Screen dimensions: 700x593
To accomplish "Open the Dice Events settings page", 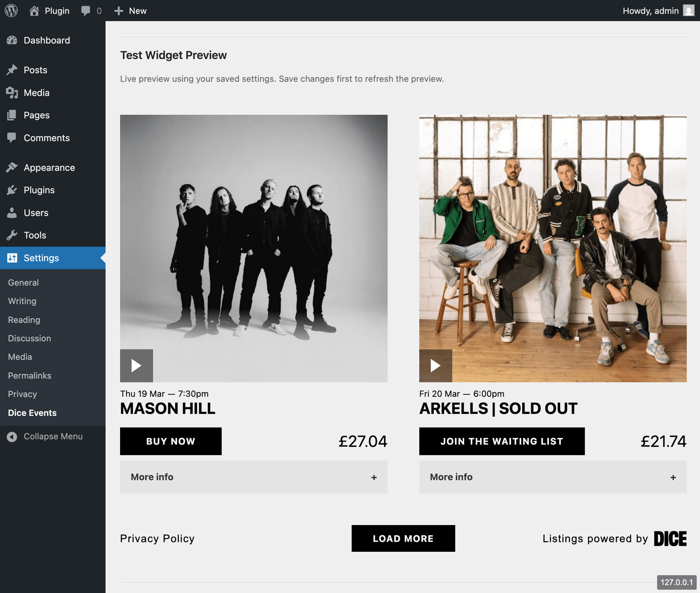I will pos(32,413).
